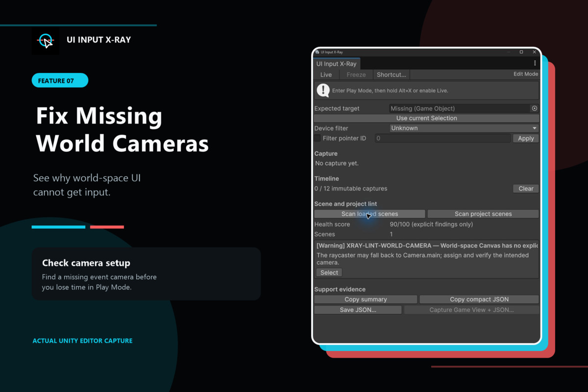This screenshot has height=392, width=588.
Task: Click the FEATURE 07 badge
Action: tap(60, 80)
